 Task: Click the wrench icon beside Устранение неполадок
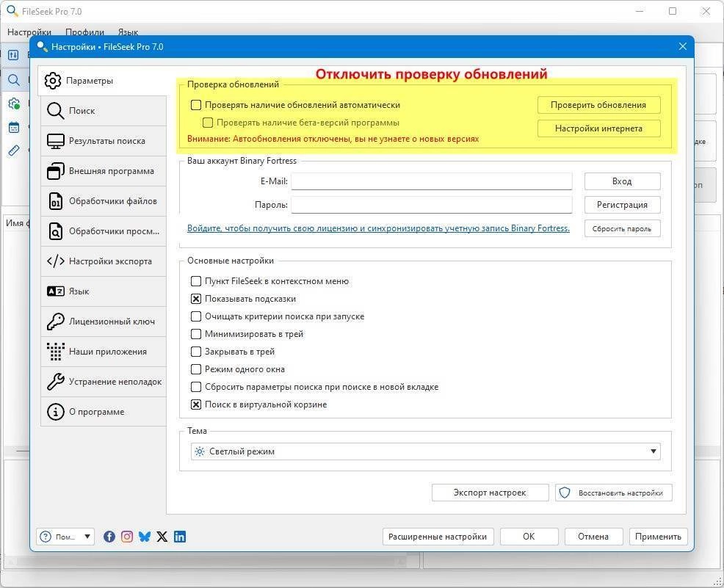click(x=55, y=382)
